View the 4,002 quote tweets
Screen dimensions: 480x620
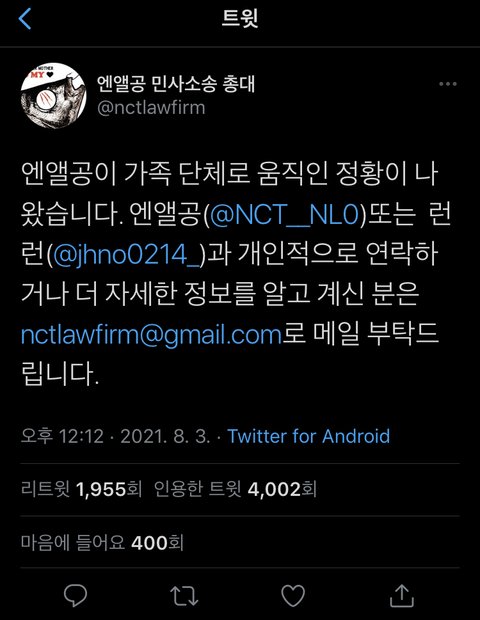pos(235,489)
